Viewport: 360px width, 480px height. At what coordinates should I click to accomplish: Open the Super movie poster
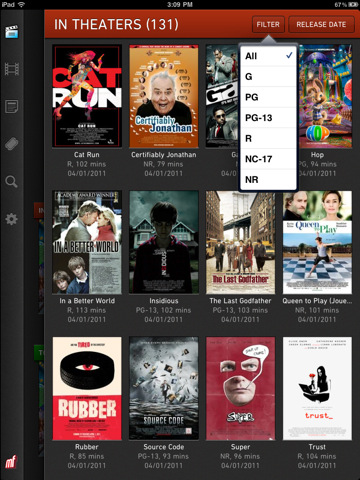240,388
